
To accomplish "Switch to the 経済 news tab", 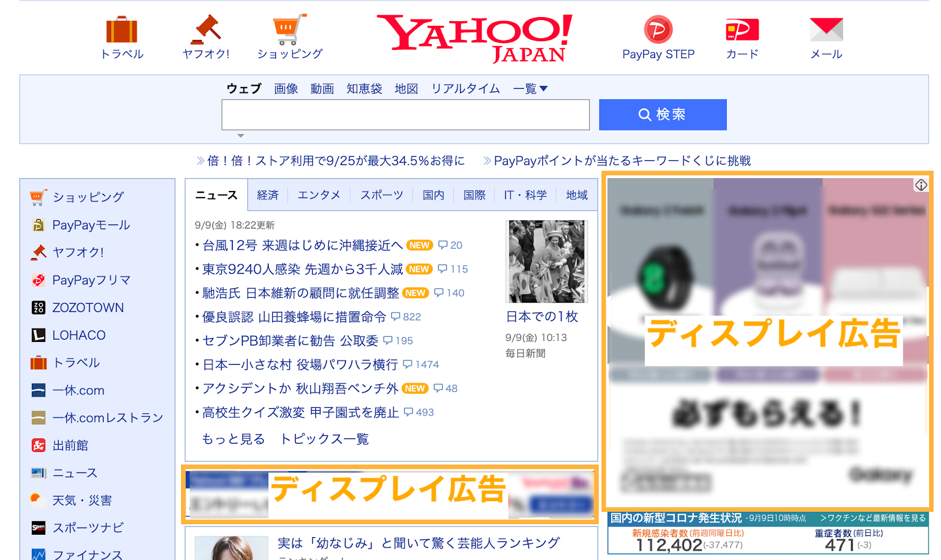I will click(268, 195).
